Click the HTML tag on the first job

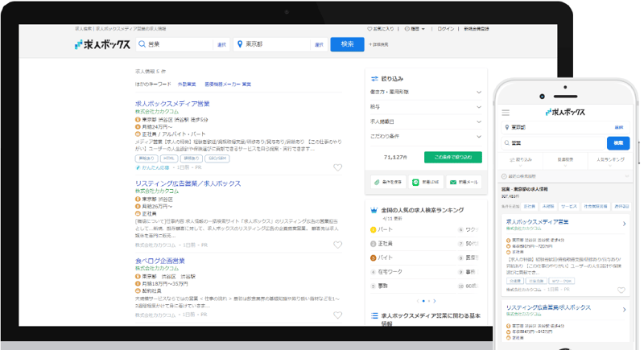point(169,159)
